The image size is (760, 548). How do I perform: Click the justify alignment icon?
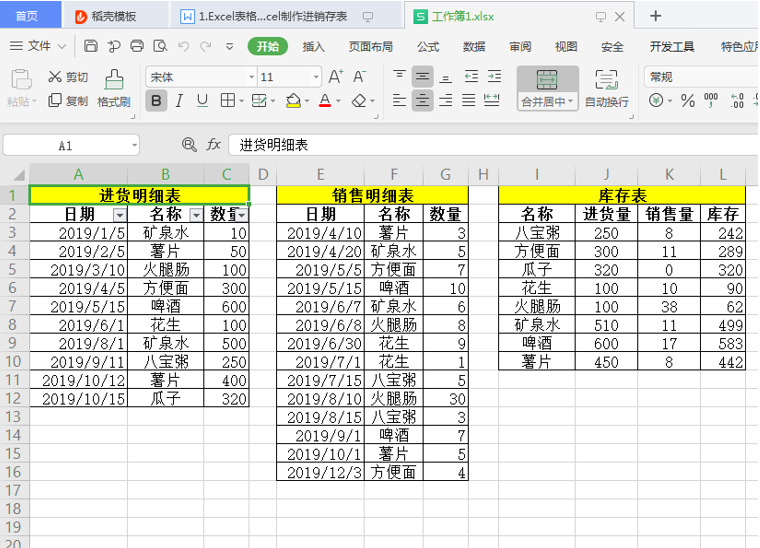[x=468, y=101]
